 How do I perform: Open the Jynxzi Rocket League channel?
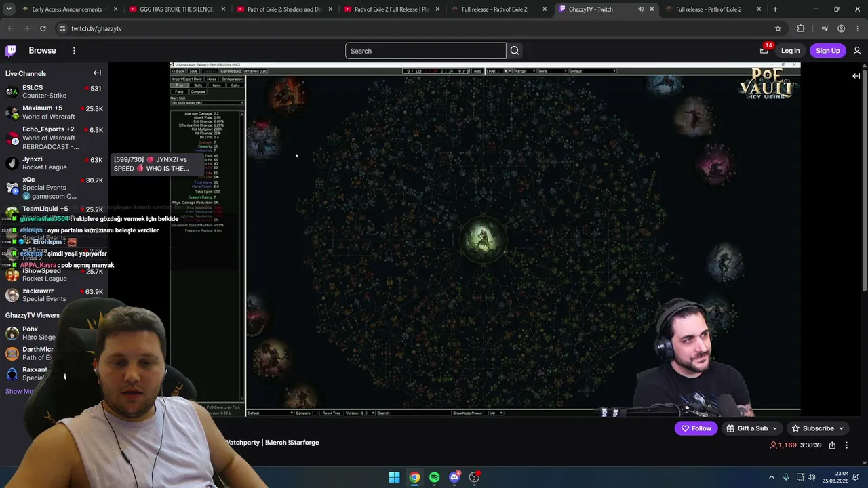[54, 163]
